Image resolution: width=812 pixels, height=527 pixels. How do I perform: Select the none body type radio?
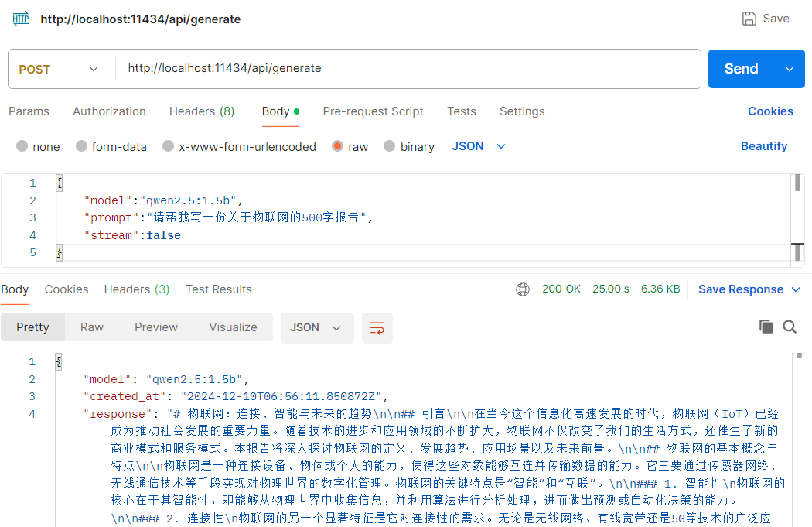[x=22, y=146]
